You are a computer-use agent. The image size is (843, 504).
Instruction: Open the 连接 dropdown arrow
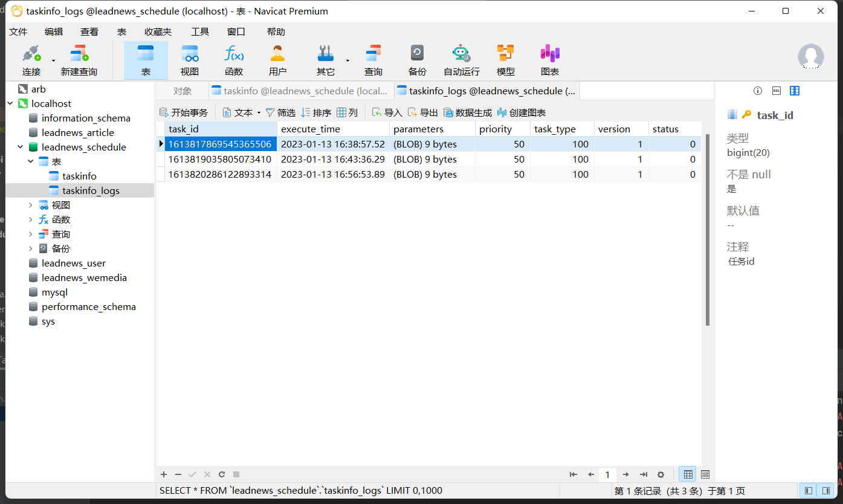[53, 60]
